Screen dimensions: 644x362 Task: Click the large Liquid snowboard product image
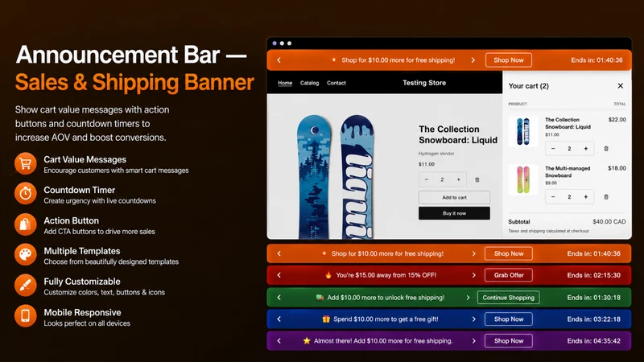point(336,176)
